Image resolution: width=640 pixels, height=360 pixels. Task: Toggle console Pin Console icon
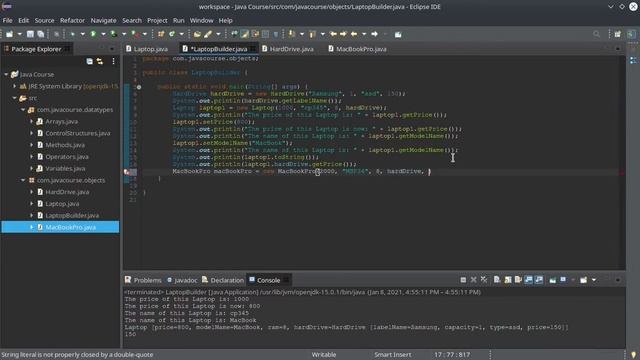click(553, 280)
